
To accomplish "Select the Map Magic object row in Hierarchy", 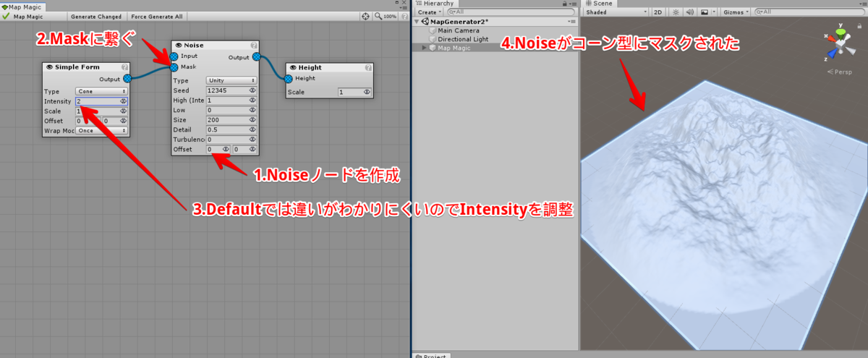I will 494,48.
